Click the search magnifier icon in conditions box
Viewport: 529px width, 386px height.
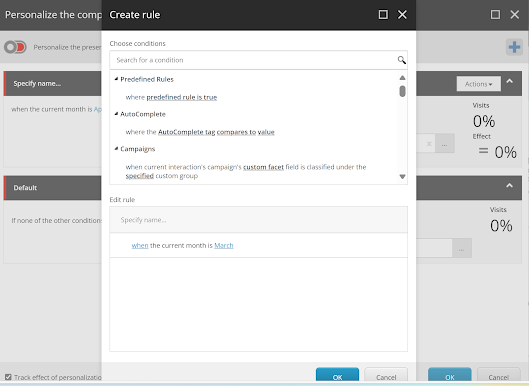pyautogui.click(x=401, y=60)
